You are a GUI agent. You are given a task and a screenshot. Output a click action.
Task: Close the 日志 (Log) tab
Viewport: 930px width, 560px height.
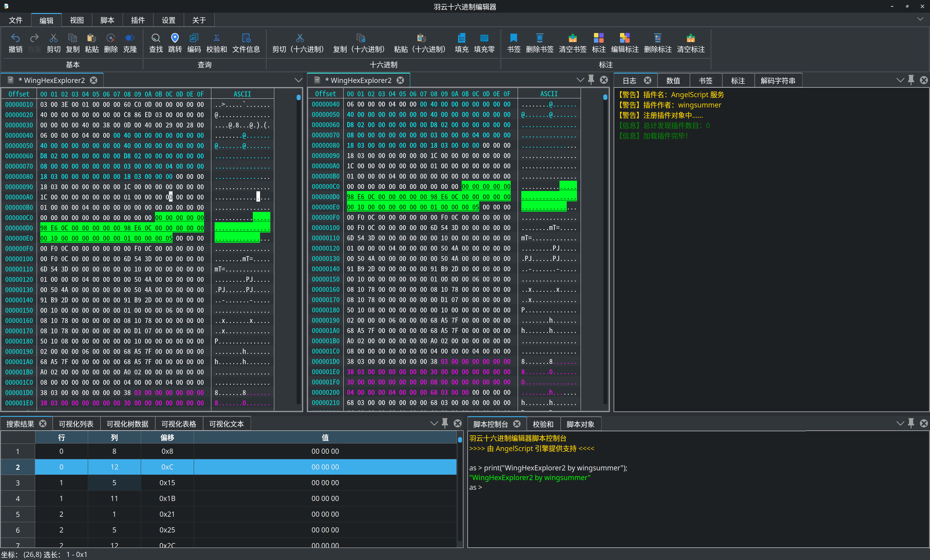click(648, 81)
